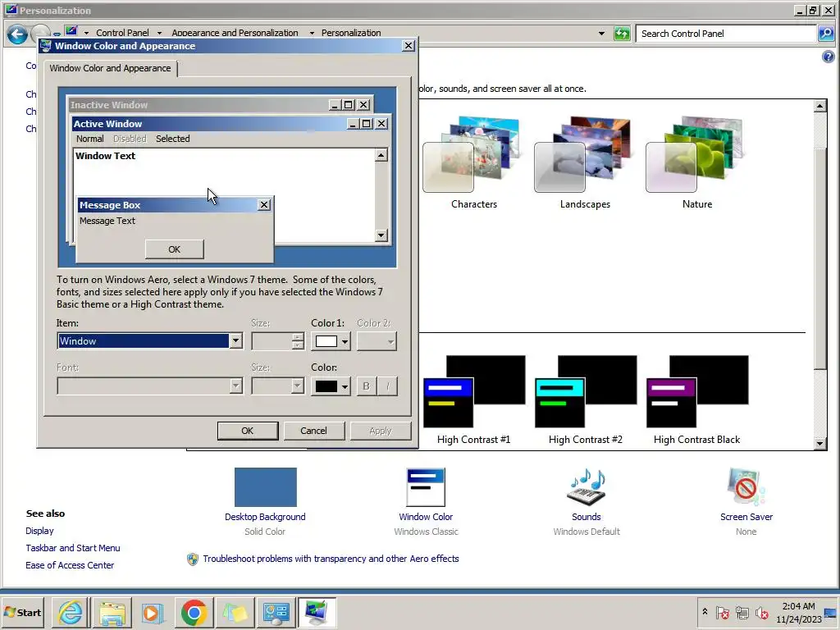Click the Start button

22,612
